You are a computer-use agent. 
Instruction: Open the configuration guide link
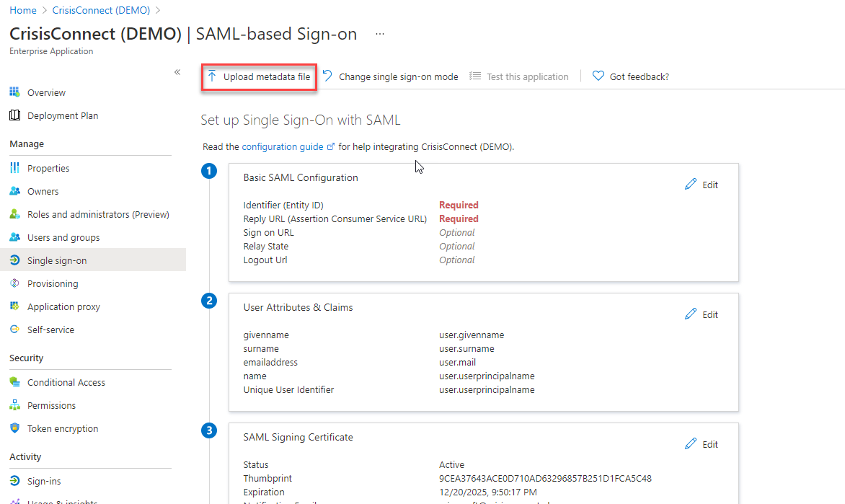click(x=283, y=146)
